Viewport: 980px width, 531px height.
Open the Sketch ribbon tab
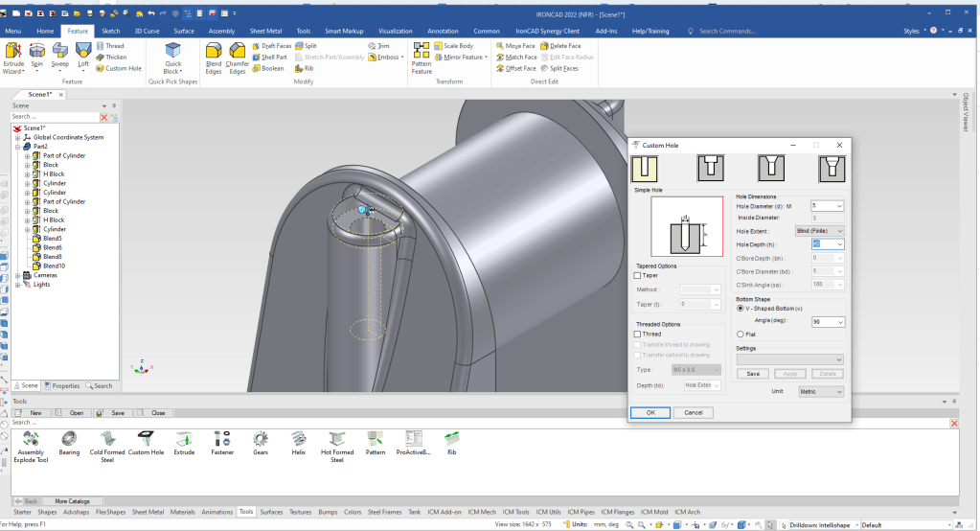(111, 31)
